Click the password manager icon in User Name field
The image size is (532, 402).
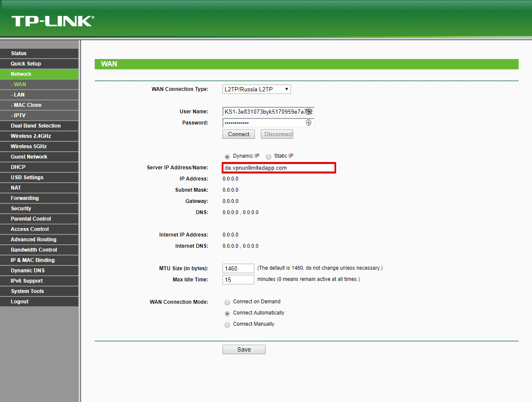click(x=308, y=112)
